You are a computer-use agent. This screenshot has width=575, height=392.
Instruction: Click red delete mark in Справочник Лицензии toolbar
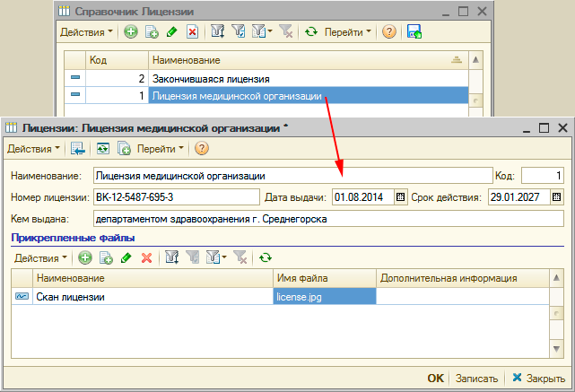(191, 32)
